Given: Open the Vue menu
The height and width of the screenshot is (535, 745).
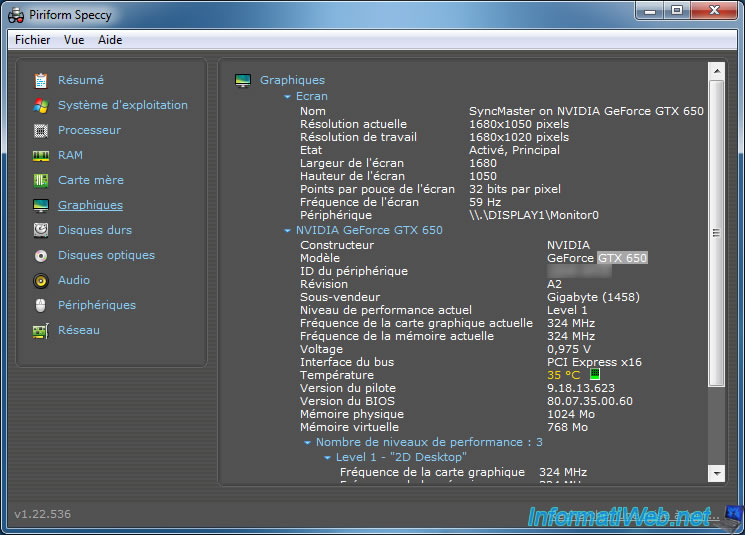Looking at the screenshot, I should click(74, 40).
